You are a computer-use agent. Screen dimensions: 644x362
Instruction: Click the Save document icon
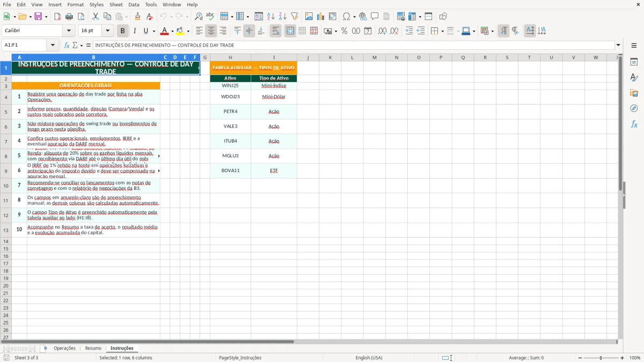tap(38, 17)
